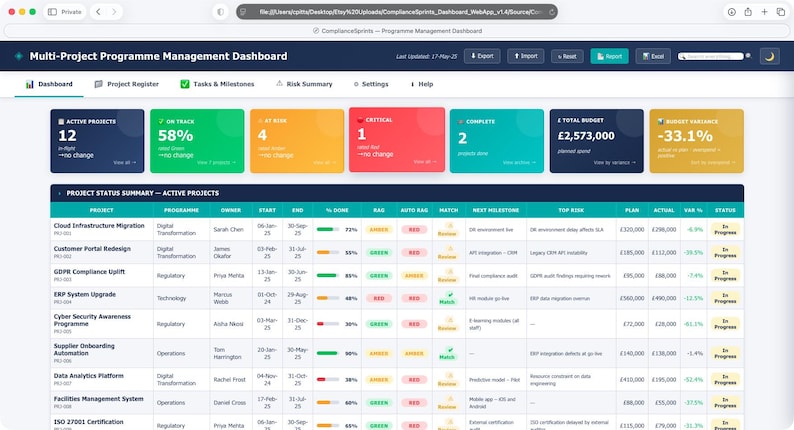Sort by the PROJECT column header

click(x=102, y=210)
